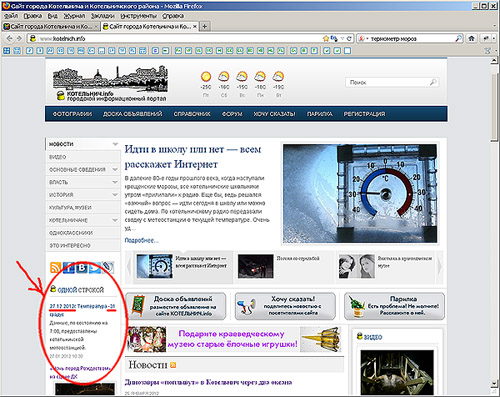The image size is (500, 397).
Task: Expand the ВЛАСТЬ sidebar arrow
Action: tap(115, 182)
